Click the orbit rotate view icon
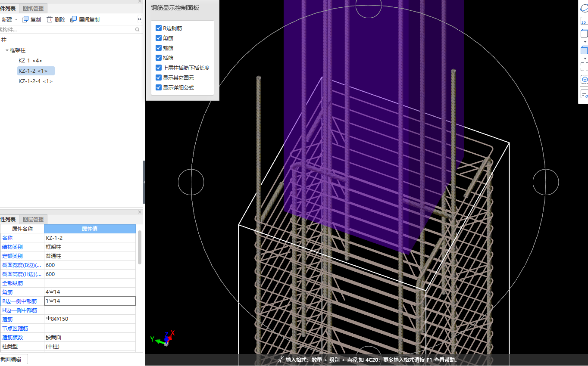 coord(584,8)
